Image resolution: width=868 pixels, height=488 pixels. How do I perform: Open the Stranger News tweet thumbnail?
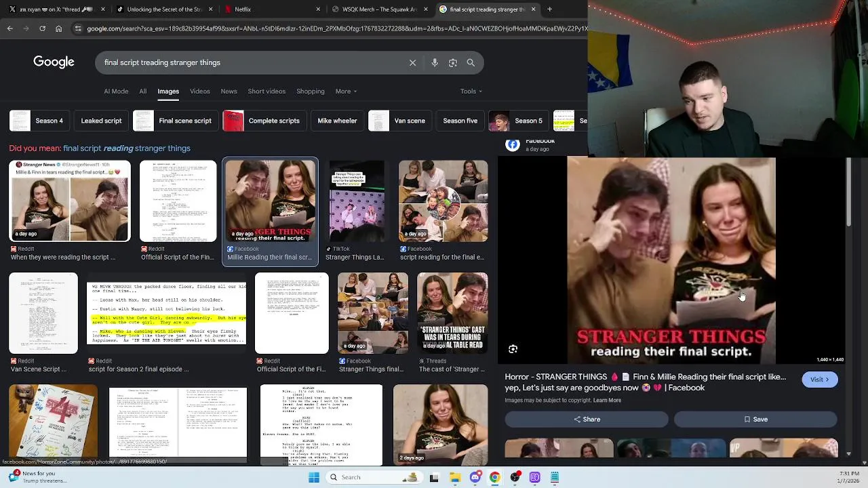point(70,201)
